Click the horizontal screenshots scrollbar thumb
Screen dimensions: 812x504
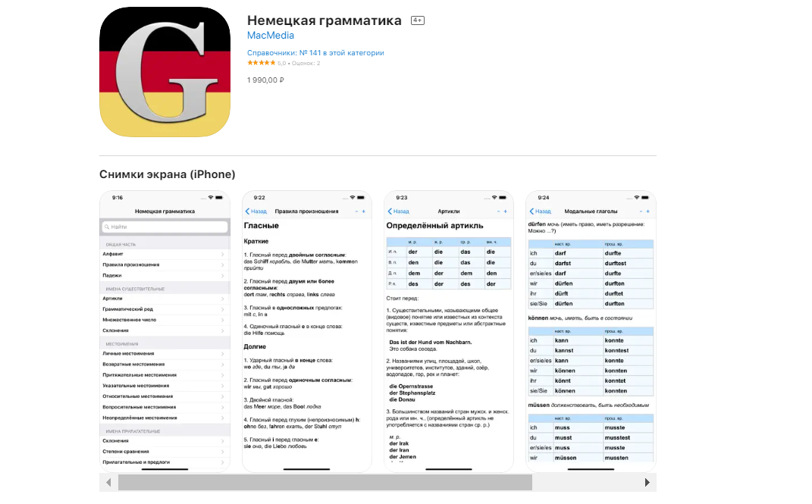pyautogui.click(x=324, y=482)
